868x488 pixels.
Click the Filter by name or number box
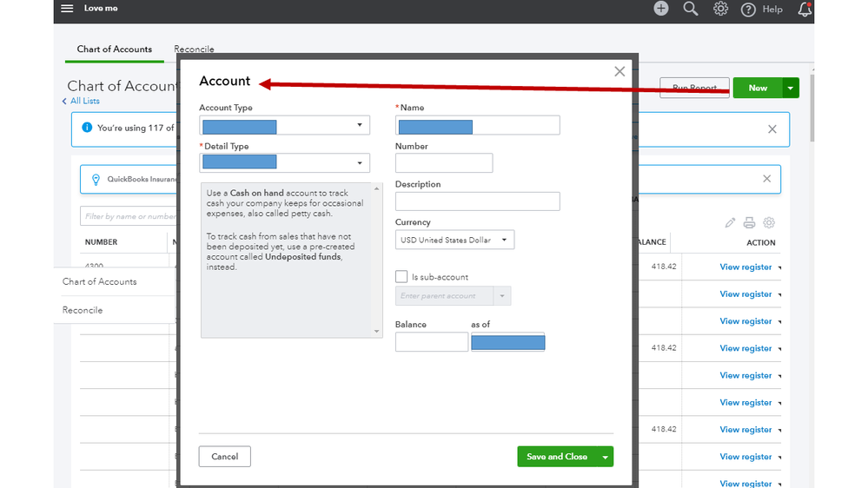tap(129, 216)
